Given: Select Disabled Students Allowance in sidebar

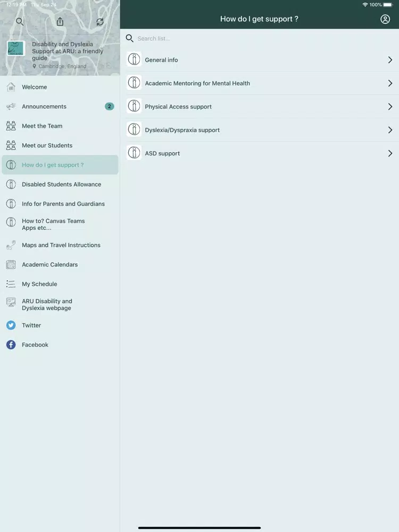Looking at the screenshot, I should [x=60, y=184].
